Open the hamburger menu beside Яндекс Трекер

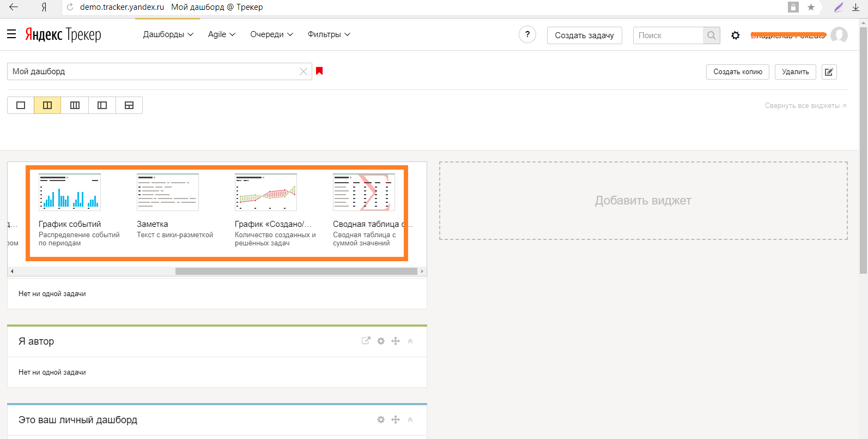pos(11,34)
